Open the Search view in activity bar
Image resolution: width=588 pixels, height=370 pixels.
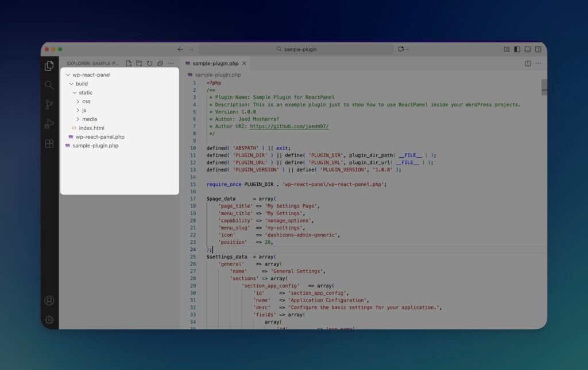point(49,85)
